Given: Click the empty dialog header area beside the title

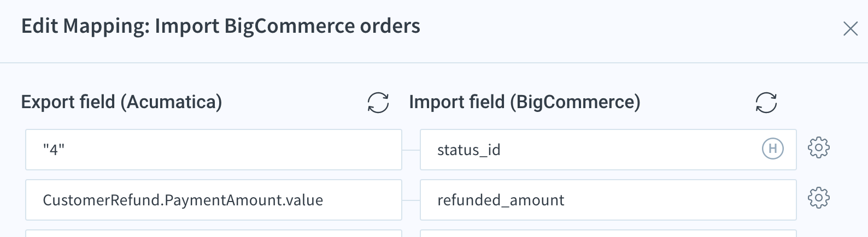Looking at the screenshot, I should tap(629, 27).
